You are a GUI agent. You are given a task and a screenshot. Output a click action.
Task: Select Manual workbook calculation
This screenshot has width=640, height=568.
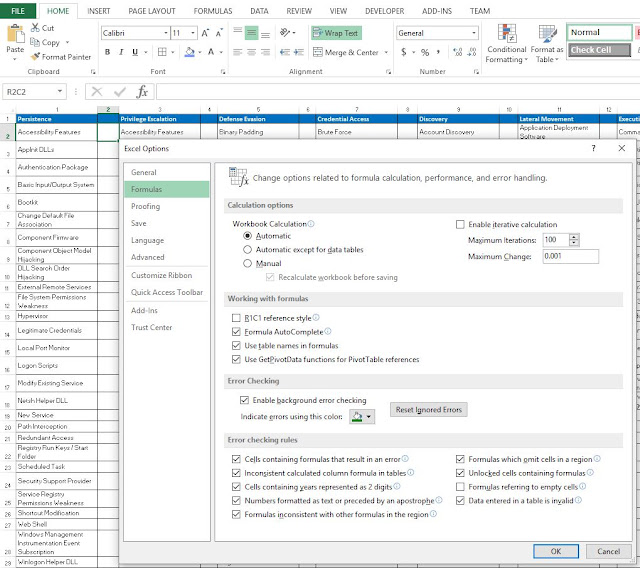247,263
